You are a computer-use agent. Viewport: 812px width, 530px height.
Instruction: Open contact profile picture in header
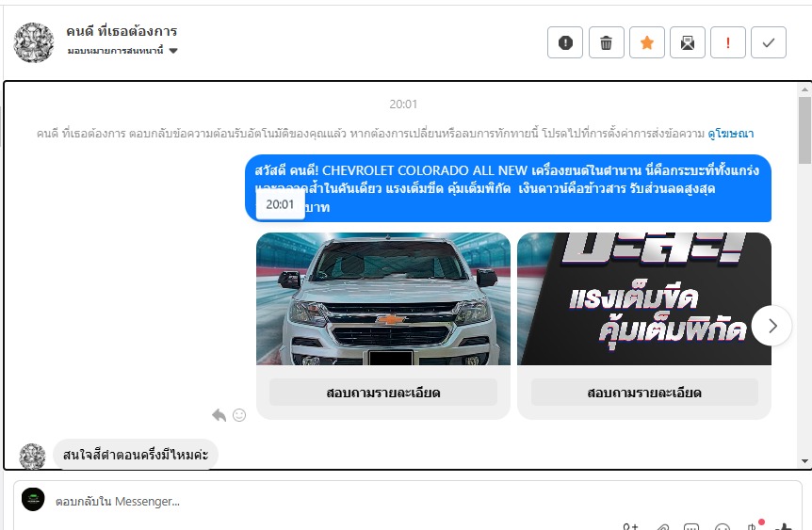click(33, 42)
